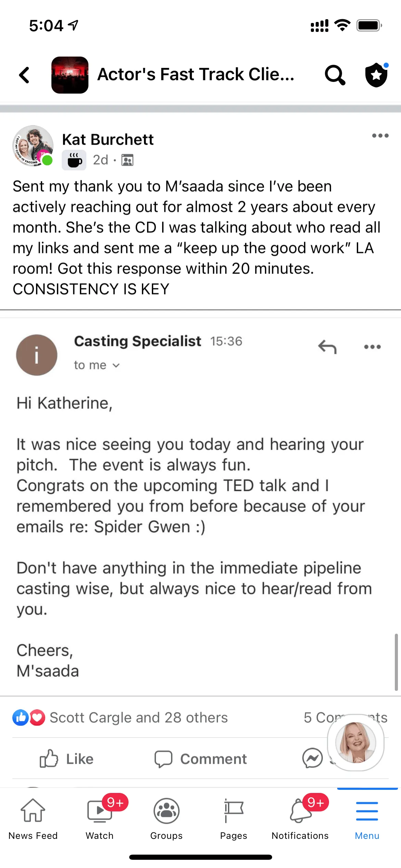Image resolution: width=401 pixels, height=868 pixels.
Task: Switch to the News Feed tab
Action: (33, 818)
